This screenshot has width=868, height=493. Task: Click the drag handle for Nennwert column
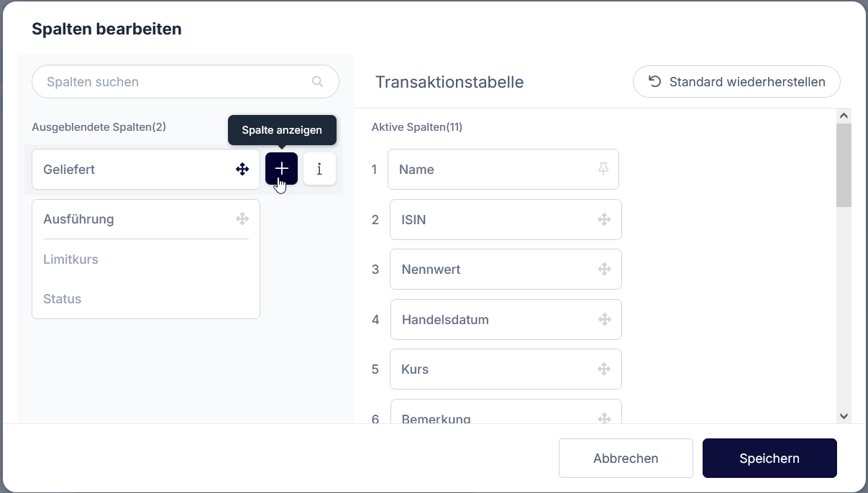tap(604, 269)
